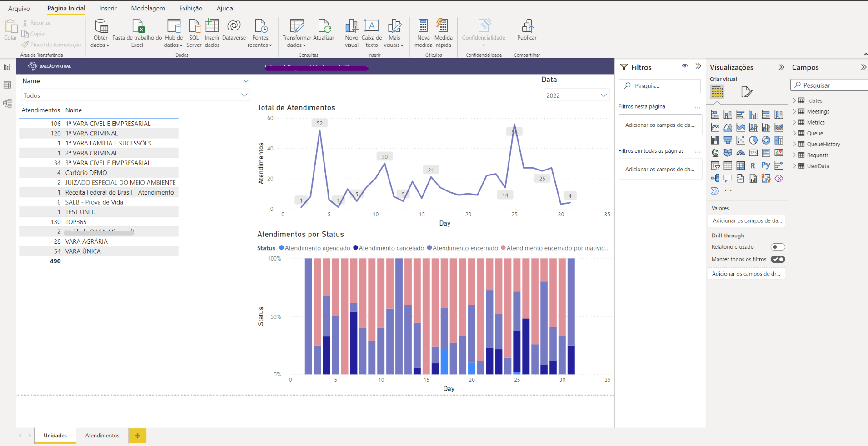Select the ribbon chart visual
The width and height of the screenshot is (868, 446).
coord(779,127)
